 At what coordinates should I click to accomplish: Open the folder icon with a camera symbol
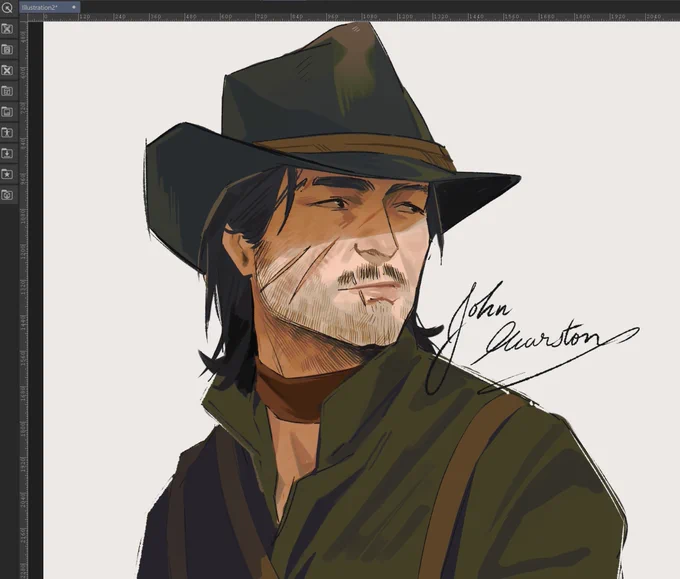point(7,195)
